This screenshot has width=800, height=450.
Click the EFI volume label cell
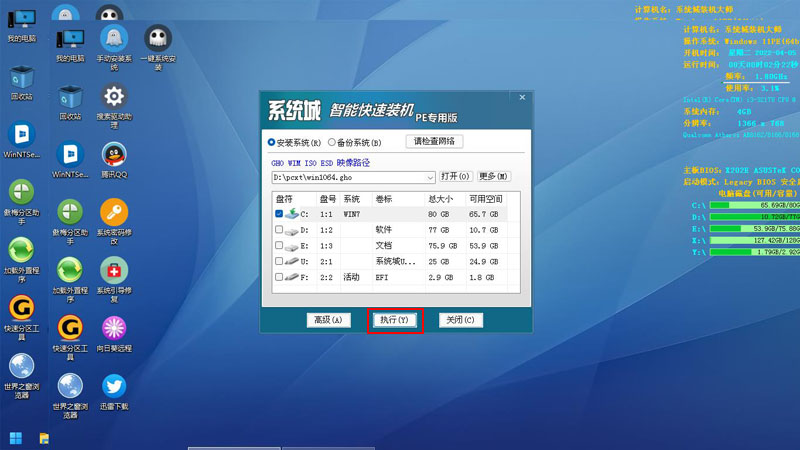click(382, 278)
